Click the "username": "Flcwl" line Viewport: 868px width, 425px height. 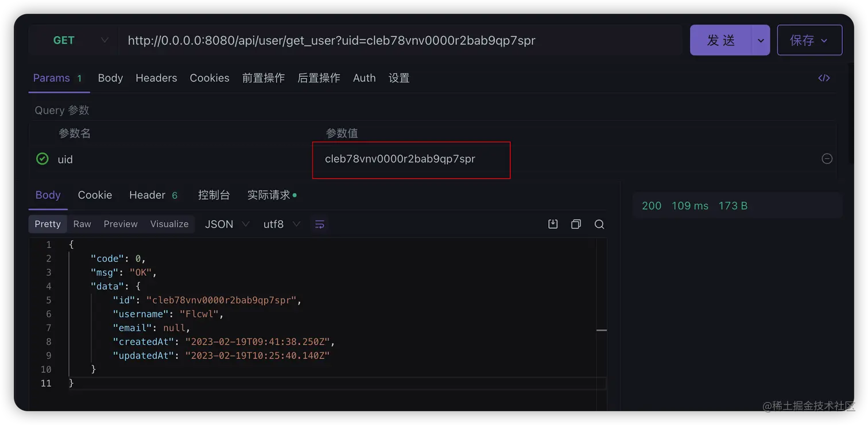pos(168,314)
